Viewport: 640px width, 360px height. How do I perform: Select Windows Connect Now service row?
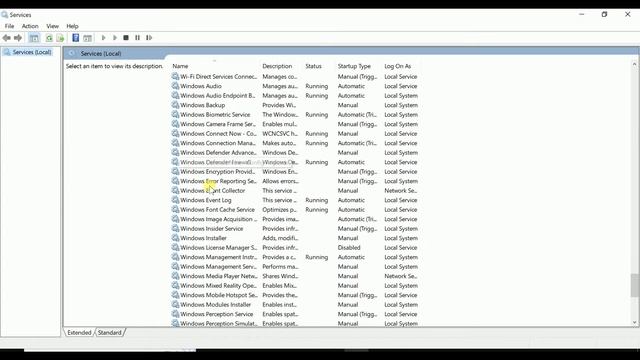[x=296, y=133]
